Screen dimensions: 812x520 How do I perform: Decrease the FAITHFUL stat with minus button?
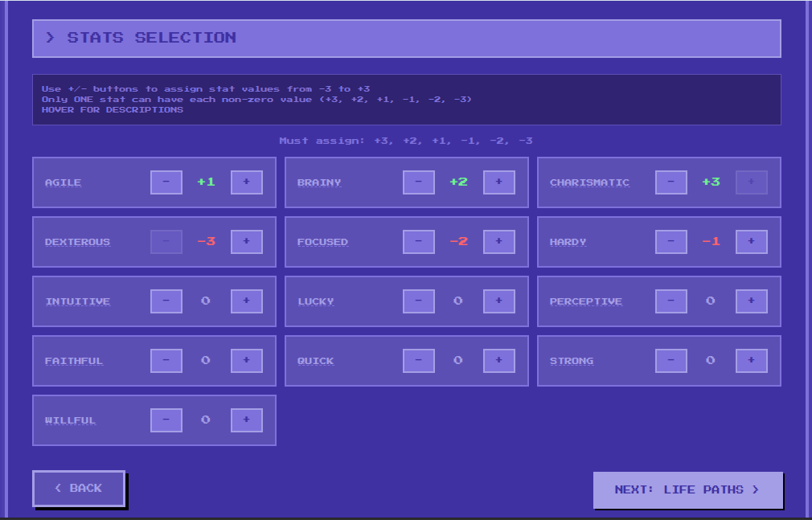[x=166, y=361]
